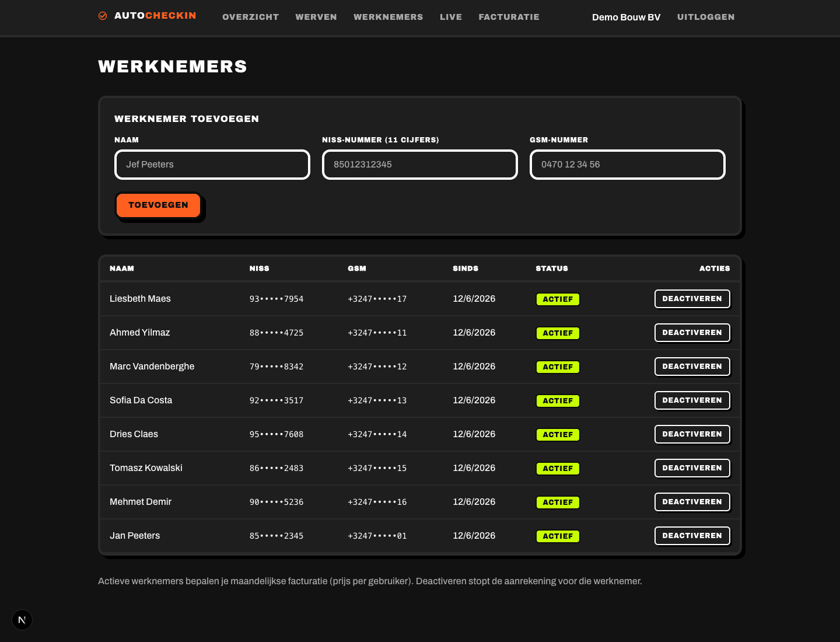The height and width of the screenshot is (642, 840).
Task: Select the name Liesbeth Maes
Action: click(140, 299)
